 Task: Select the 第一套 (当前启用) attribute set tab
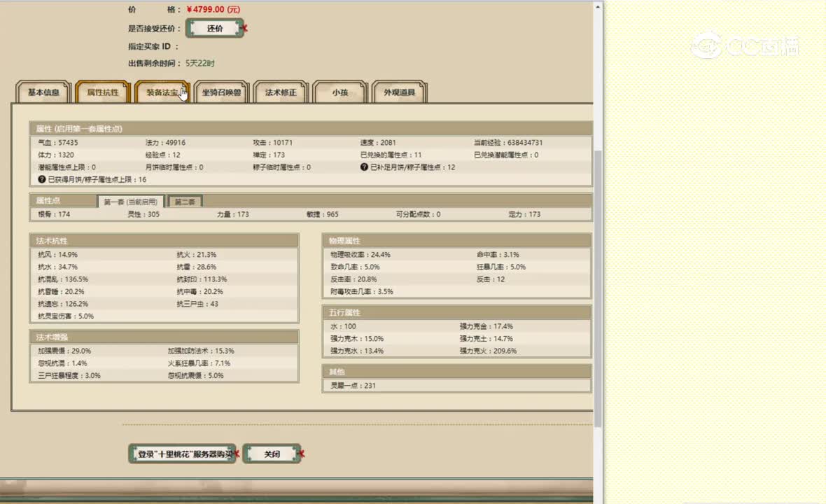tap(131, 202)
